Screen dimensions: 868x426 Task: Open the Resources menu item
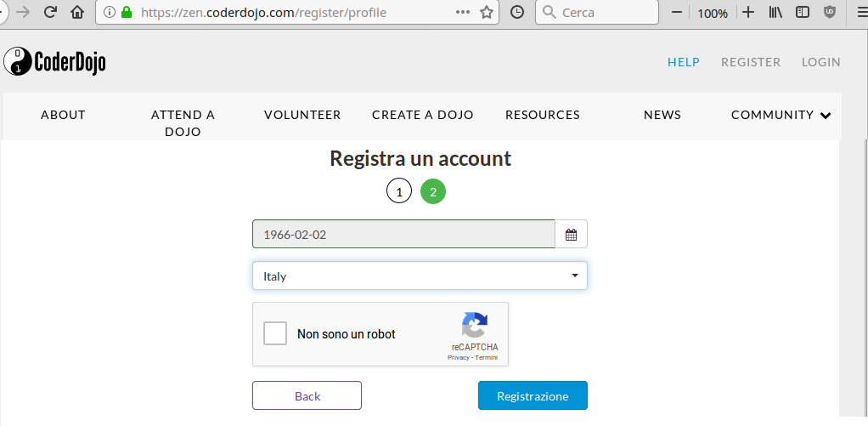[x=543, y=115]
